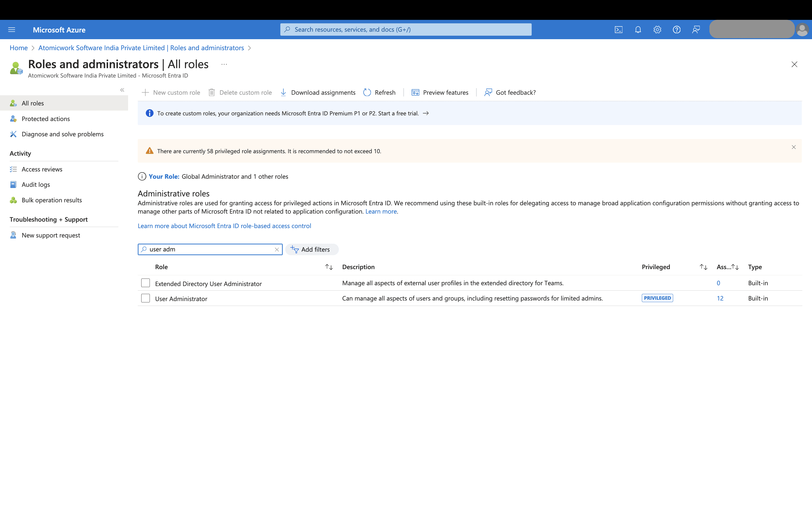
Task: Open the help question mark menu
Action: (x=677, y=30)
